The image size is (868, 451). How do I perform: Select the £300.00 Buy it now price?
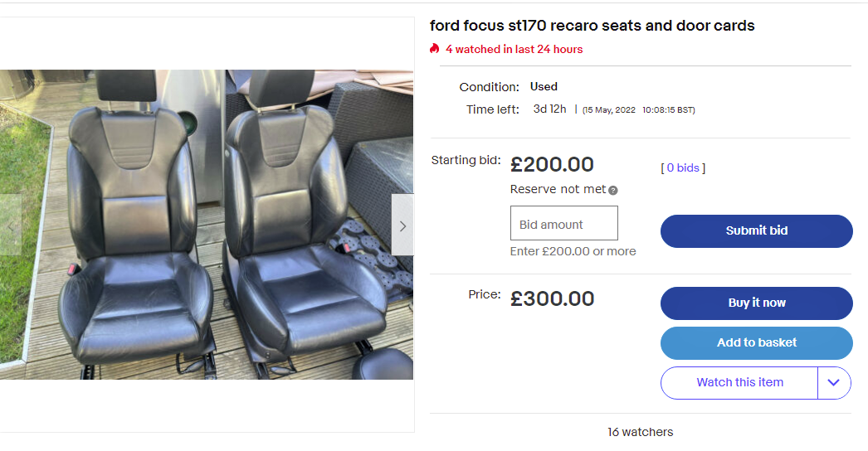tap(552, 299)
